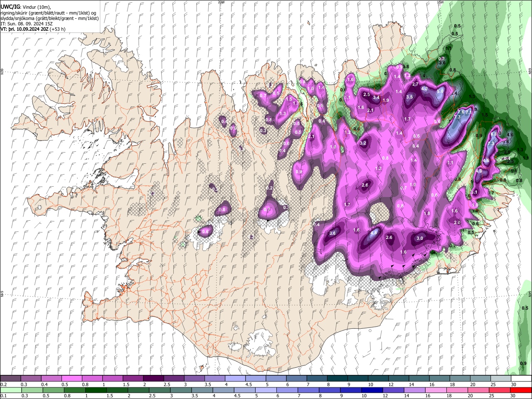Click the '3.0' snowfall value near the southeast

(x=420, y=238)
